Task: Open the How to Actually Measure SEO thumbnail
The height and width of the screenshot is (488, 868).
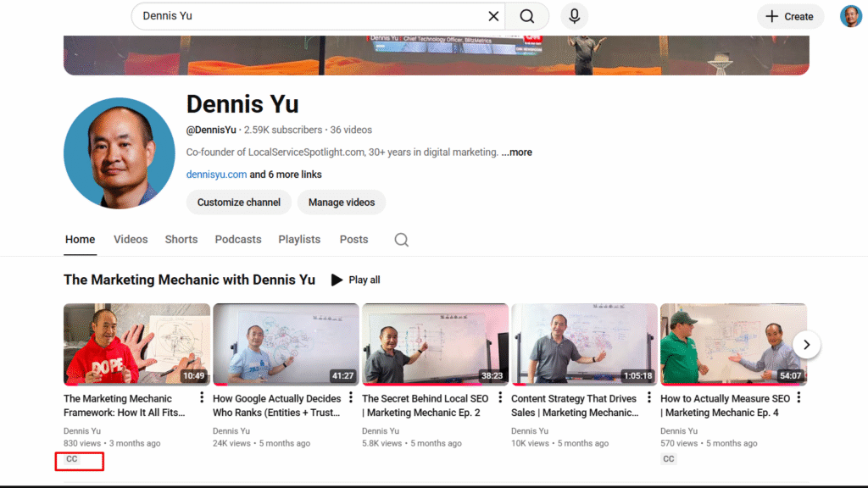Action: coord(733,344)
